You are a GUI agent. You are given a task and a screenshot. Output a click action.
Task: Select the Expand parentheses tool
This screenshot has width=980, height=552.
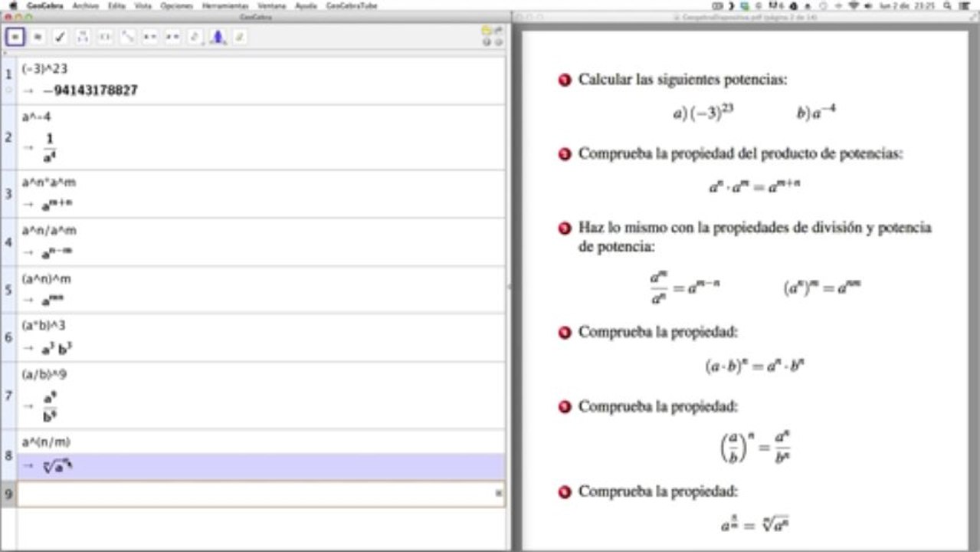(x=105, y=37)
